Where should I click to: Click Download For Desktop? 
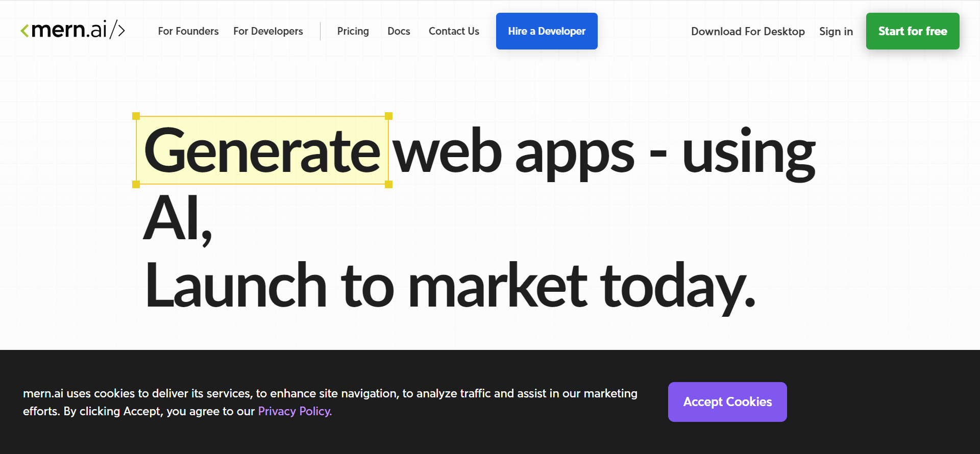[748, 32]
